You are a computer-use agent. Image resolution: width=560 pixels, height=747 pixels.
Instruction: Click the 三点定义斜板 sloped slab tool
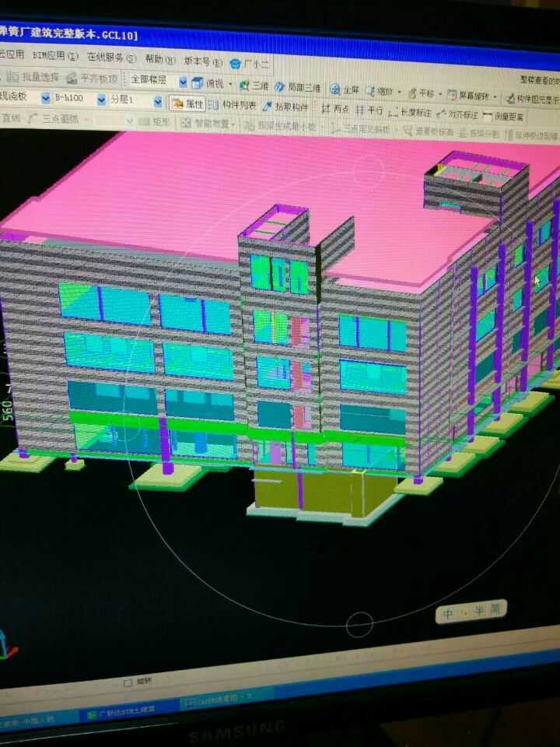coord(361,128)
